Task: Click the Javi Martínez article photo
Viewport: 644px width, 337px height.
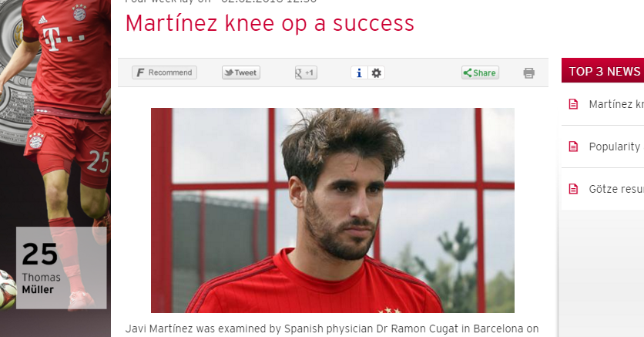Action: click(333, 211)
